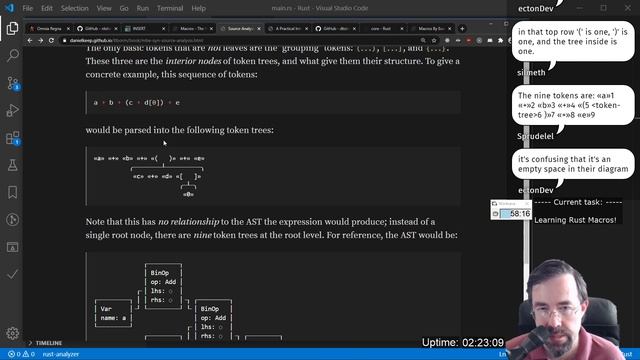Open the Testing flask view

12,165
